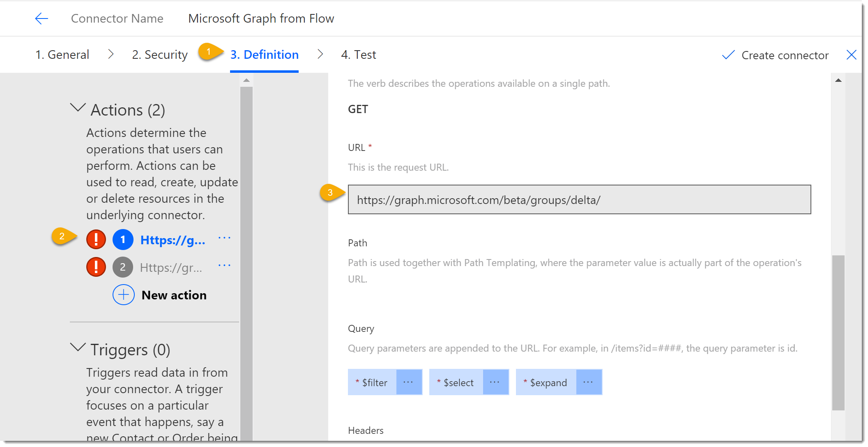The width and height of the screenshot is (868, 447).
Task: Click the New action label
Action: point(174,295)
